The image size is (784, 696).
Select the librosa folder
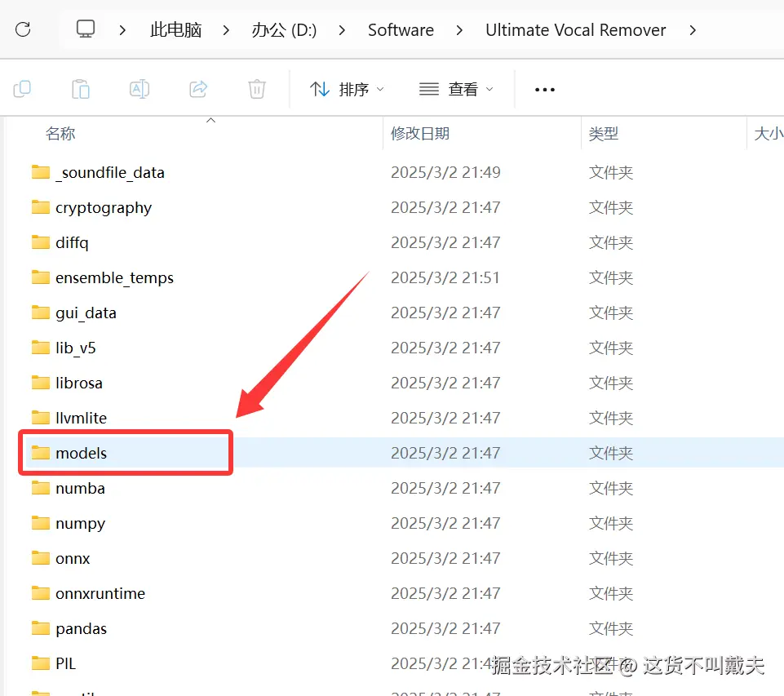79,383
